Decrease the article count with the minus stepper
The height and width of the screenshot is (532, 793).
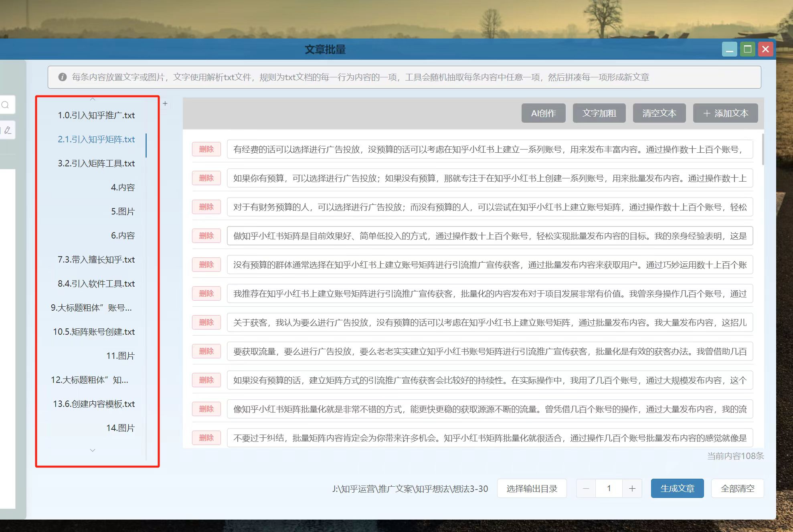click(x=586, y=488)
